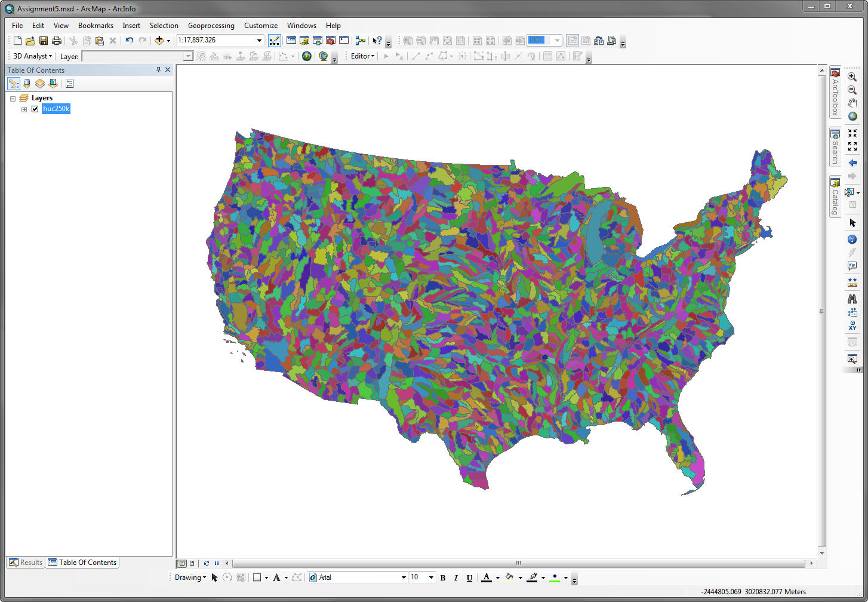Toggle italic text formatting

pyautogui.click(x=455, y=578)
